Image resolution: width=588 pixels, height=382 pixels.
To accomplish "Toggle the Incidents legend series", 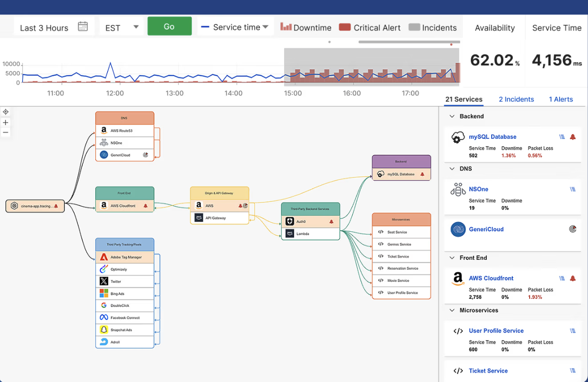I will point(432,27).
